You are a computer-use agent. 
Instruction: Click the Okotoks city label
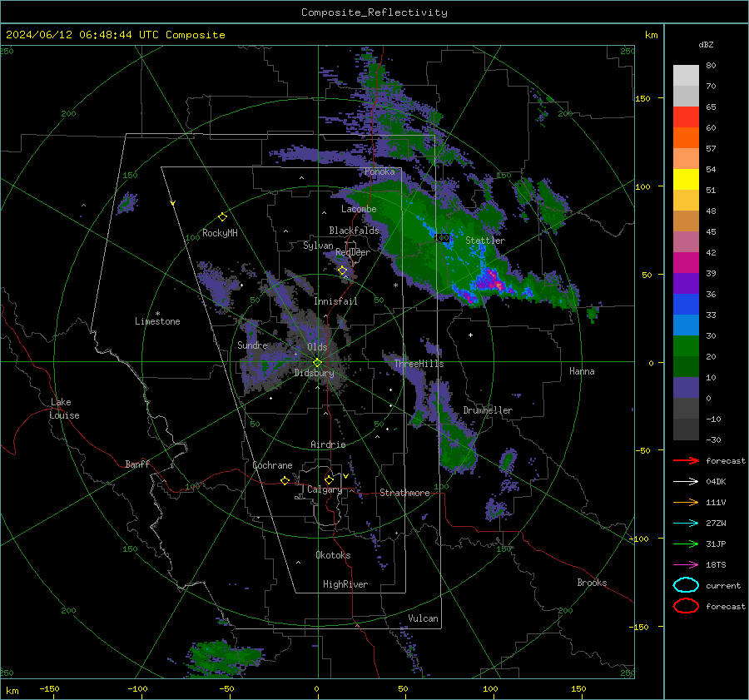333,555
